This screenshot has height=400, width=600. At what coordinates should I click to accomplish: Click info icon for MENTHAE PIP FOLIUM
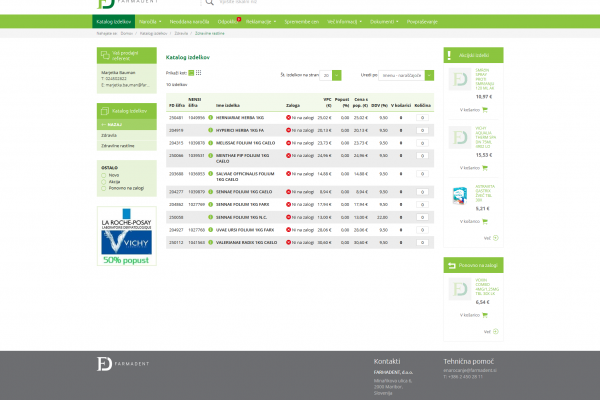point(210,156)
